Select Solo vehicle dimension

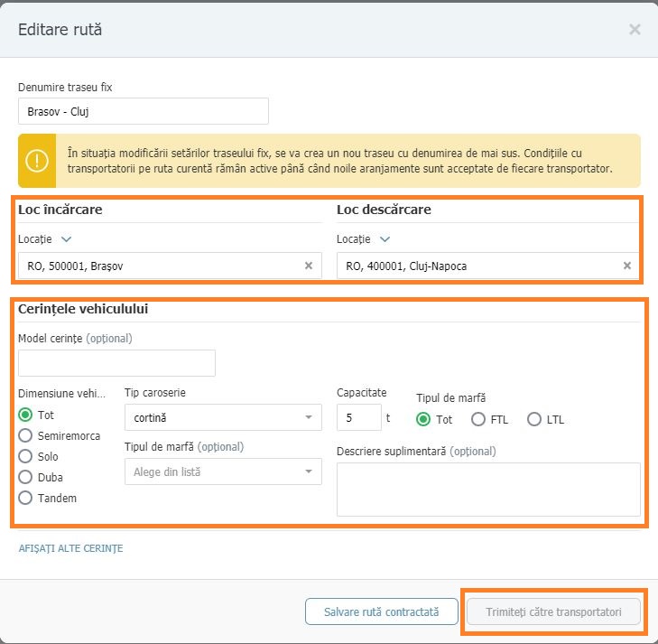[25, 456]
